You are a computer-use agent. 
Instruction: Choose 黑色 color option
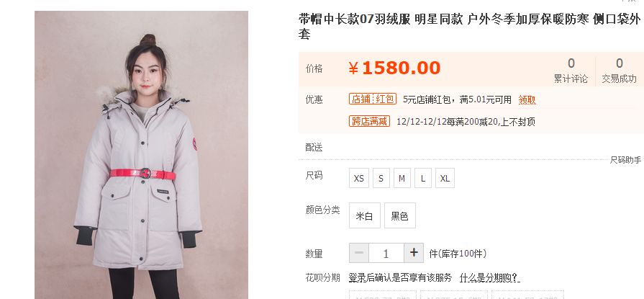(400, 215)
